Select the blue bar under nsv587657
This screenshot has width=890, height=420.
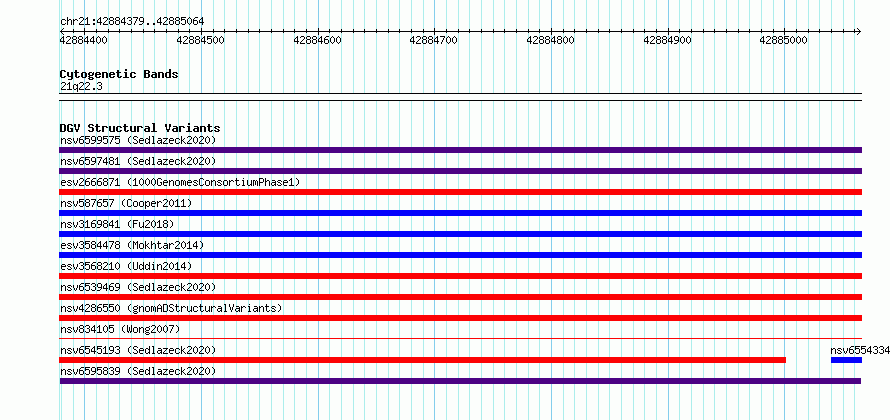point(460,213)
